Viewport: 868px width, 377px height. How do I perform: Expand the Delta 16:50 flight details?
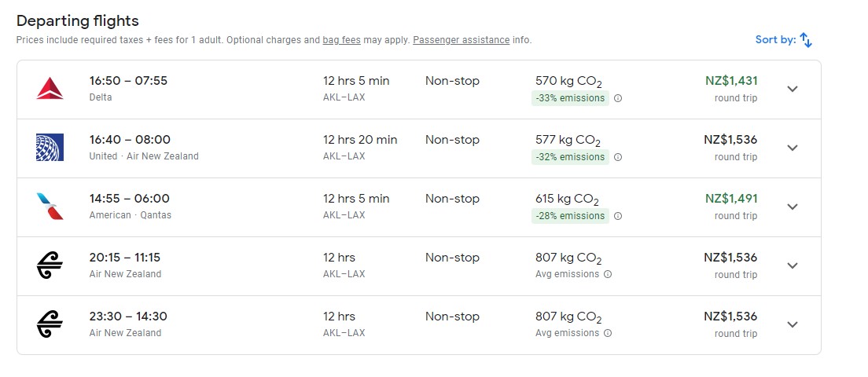pyautogui.click(x=793, y=89)
